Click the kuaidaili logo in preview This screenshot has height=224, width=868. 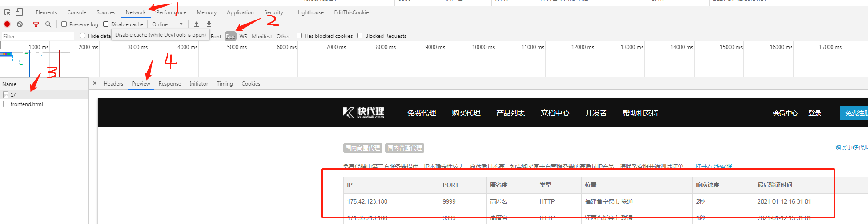click(x=364, y=113)
